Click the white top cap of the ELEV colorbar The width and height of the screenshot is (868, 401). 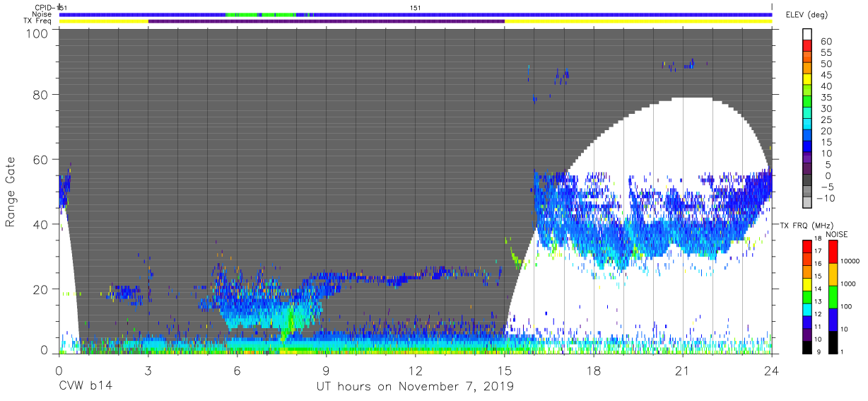click(x=809, y=35)
